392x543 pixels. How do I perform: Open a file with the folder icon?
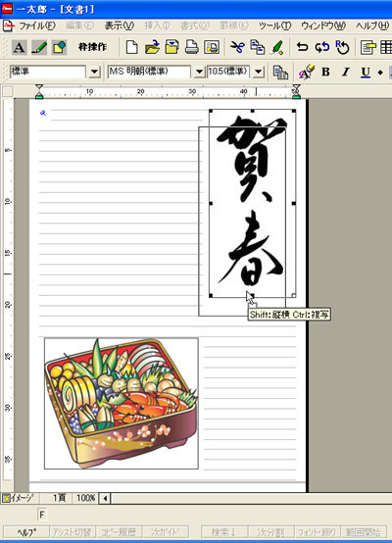pos(152,47)
